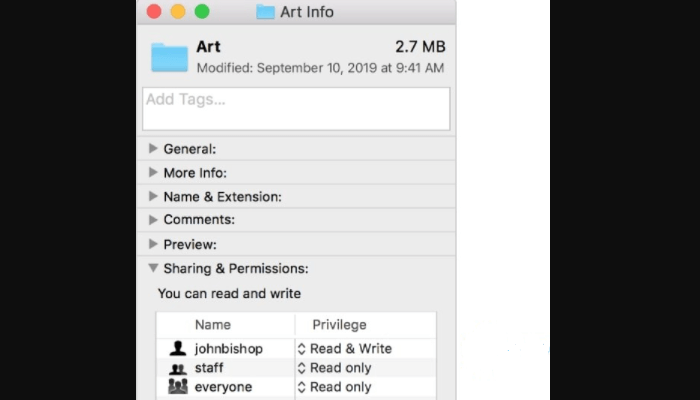
Task: Click the johnbishop single-user icon
Action: click(178, 349)
